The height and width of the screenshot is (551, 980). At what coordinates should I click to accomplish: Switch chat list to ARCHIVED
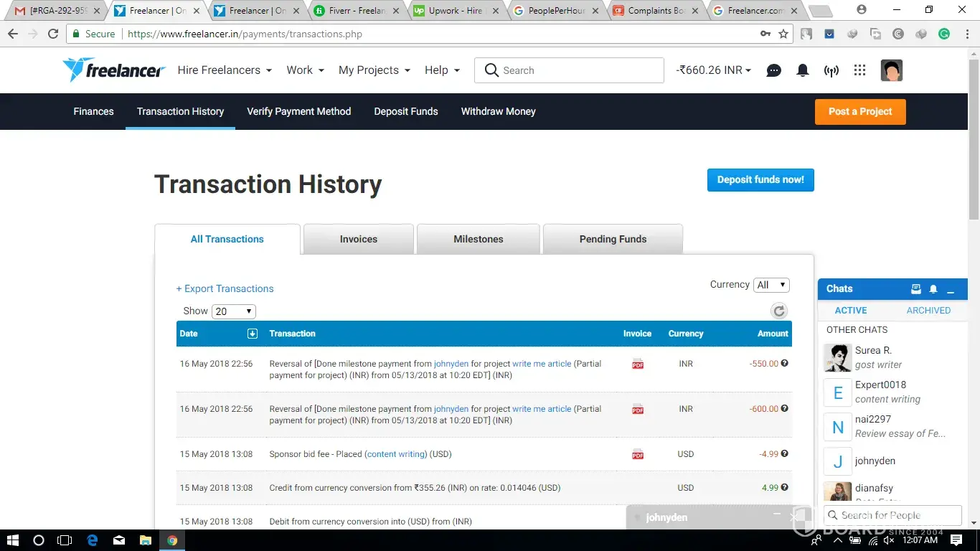(928, 311)
